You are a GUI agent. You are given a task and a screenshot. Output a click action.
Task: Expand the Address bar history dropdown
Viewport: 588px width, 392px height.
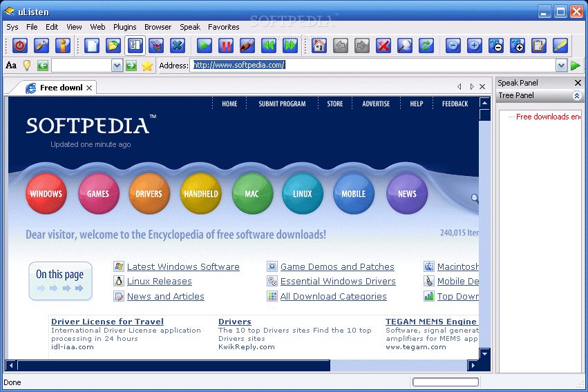[561, 66]
